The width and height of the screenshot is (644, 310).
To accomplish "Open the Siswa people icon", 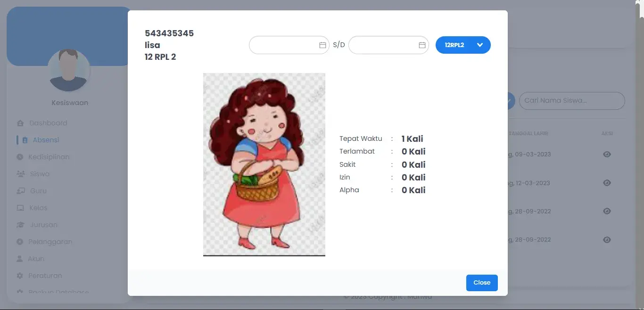I will pos(21,174).
